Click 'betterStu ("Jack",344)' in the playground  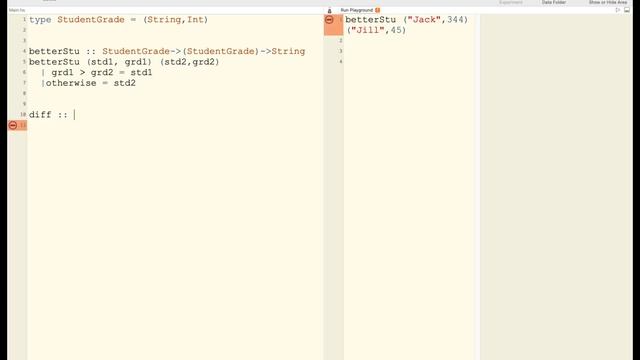coord(407,20)
